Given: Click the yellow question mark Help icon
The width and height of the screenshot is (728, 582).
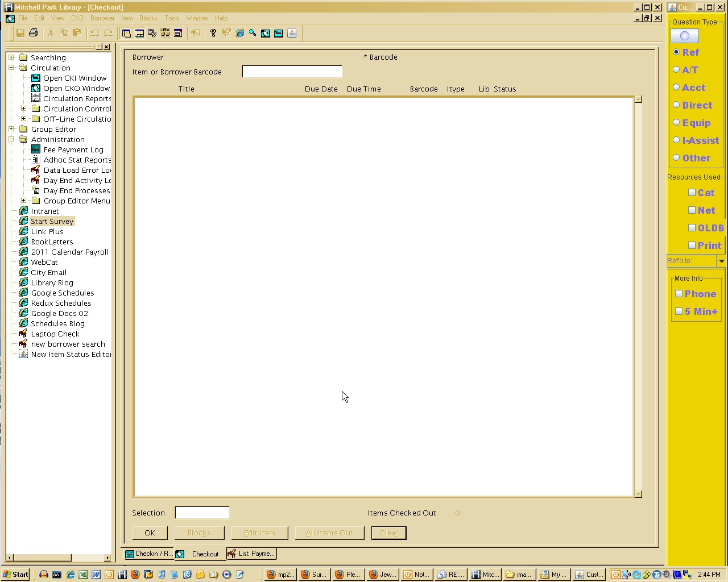Looking at the screenshot, I should coord(213,33).
